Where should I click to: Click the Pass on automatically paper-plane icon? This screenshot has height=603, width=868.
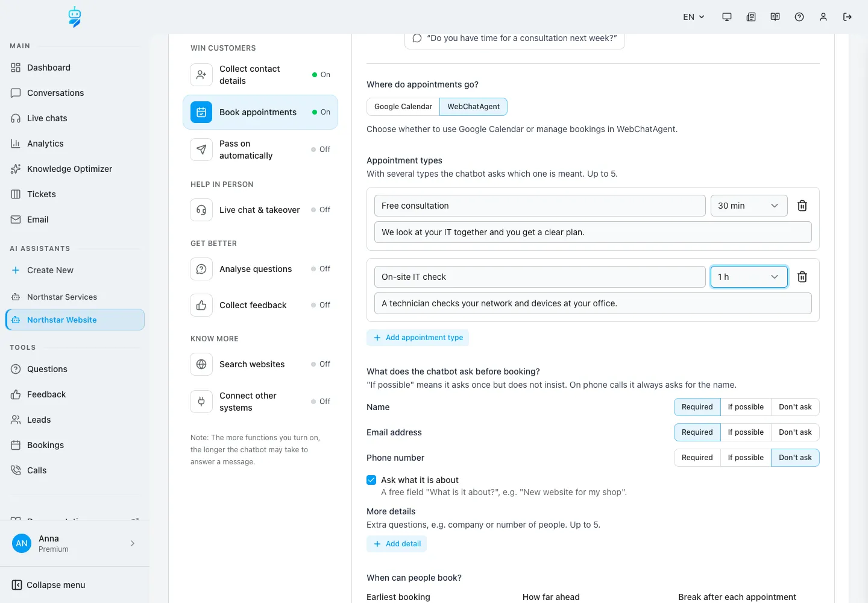point(201,150)
